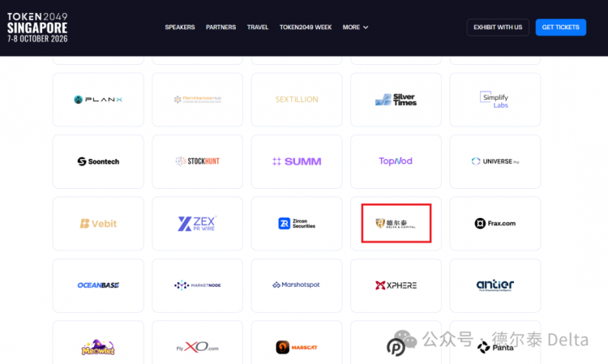Open the TOKEN2049 Week page

coord(306,27)
